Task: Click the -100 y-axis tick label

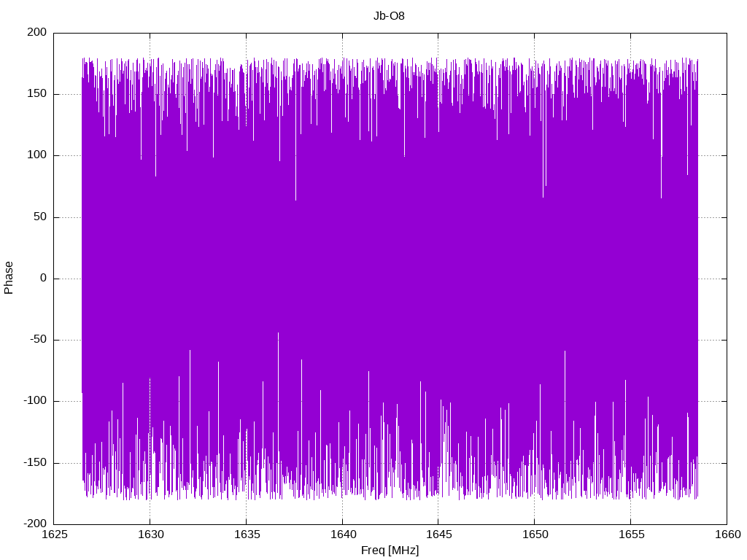Action: (35, 401)
